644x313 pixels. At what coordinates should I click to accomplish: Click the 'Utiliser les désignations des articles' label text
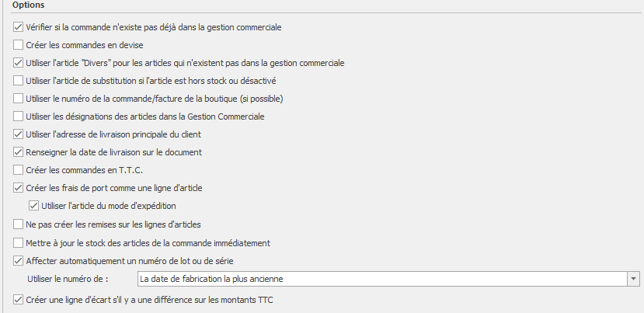(145, 117)
